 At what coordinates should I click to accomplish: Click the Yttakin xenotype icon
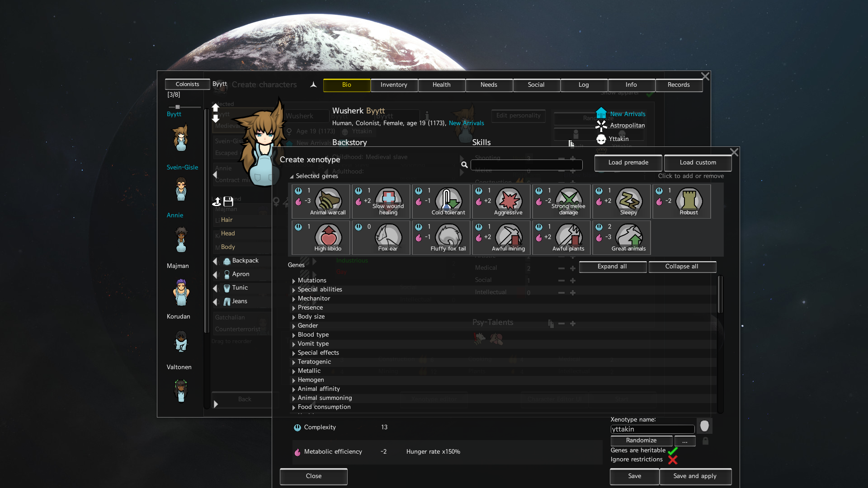coord(601,139)
